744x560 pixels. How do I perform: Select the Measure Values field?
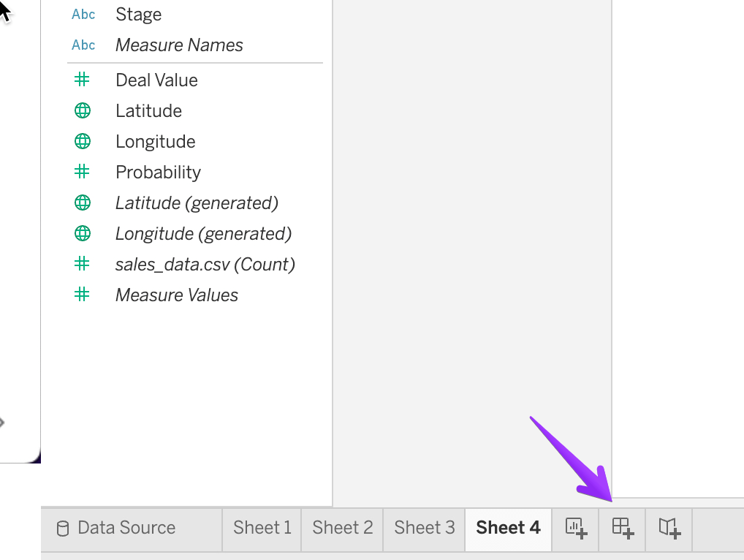pyautogui.click(x=177, y=295)
